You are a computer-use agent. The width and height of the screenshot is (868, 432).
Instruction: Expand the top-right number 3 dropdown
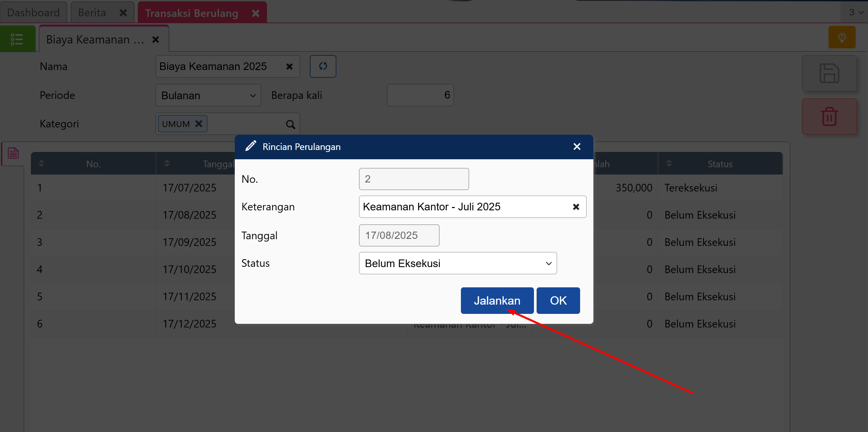coord(855,13)
